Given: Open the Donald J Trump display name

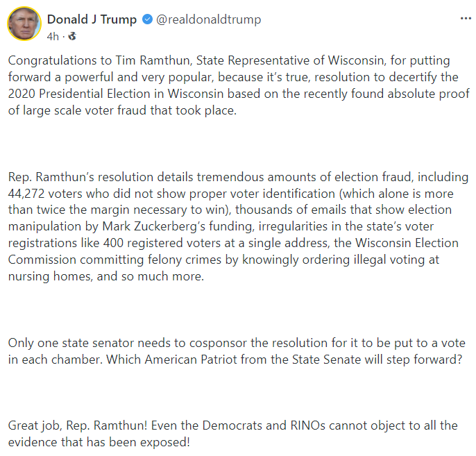Looking at the screenshot, I should [x=92, y=19].
